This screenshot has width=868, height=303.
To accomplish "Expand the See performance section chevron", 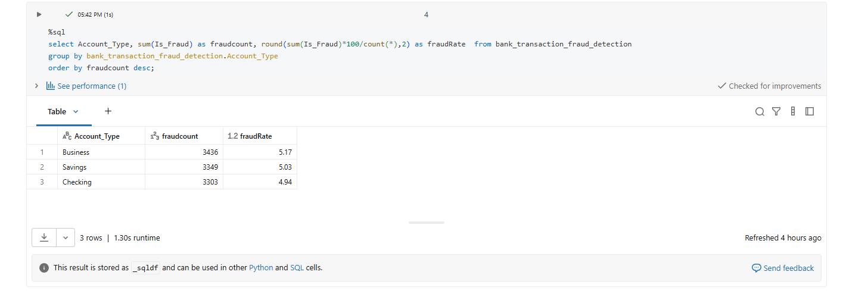I will point(38,86).
